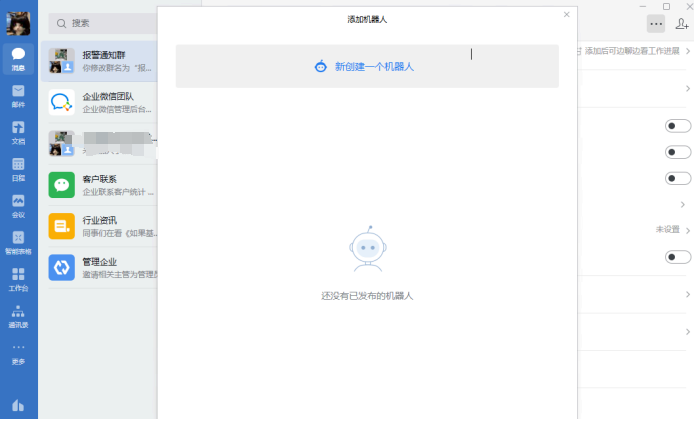Screen dimensions: 700x422
Task: Click the add member icon at top right
Action: point(683,23)
